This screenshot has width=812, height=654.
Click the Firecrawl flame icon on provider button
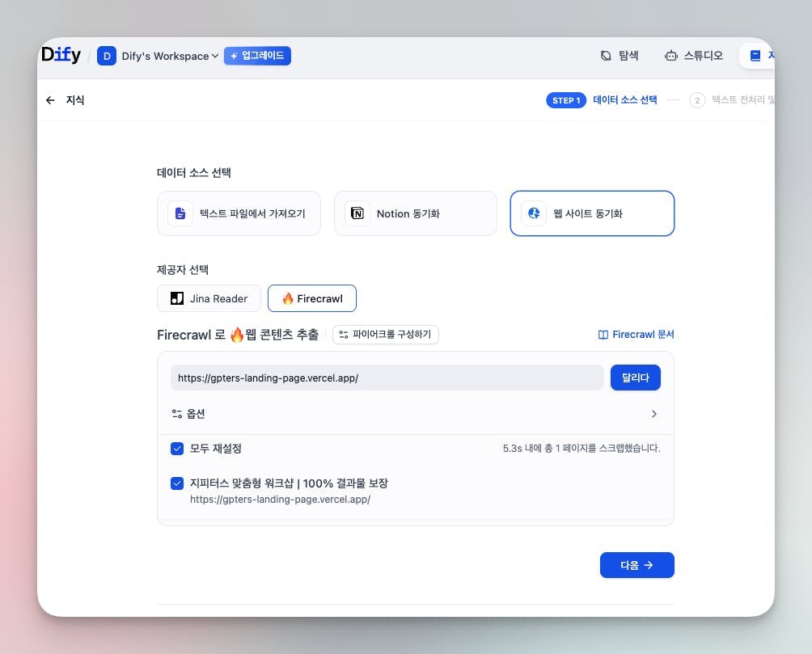pyautogui.click(x=288, y=298)
